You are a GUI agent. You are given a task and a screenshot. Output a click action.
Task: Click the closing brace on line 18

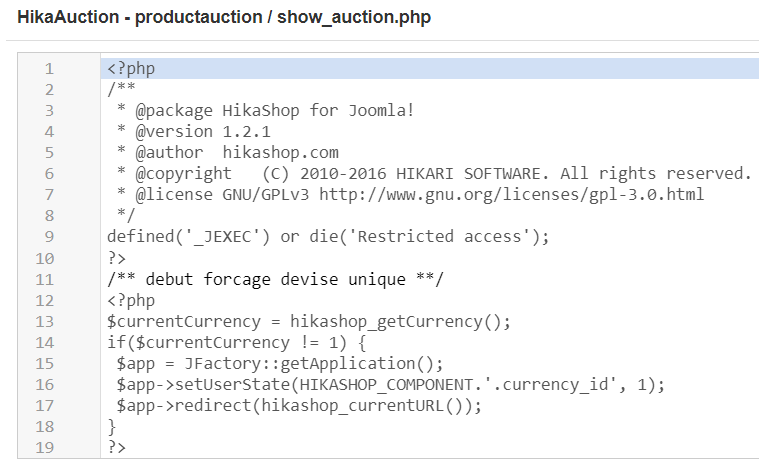pyautogui.click(x=112, y=427)
